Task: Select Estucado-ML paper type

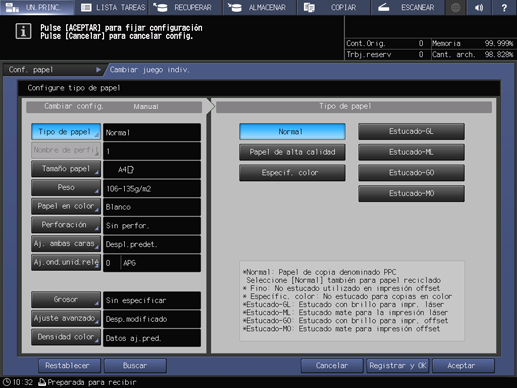Action: click(411, 152)
